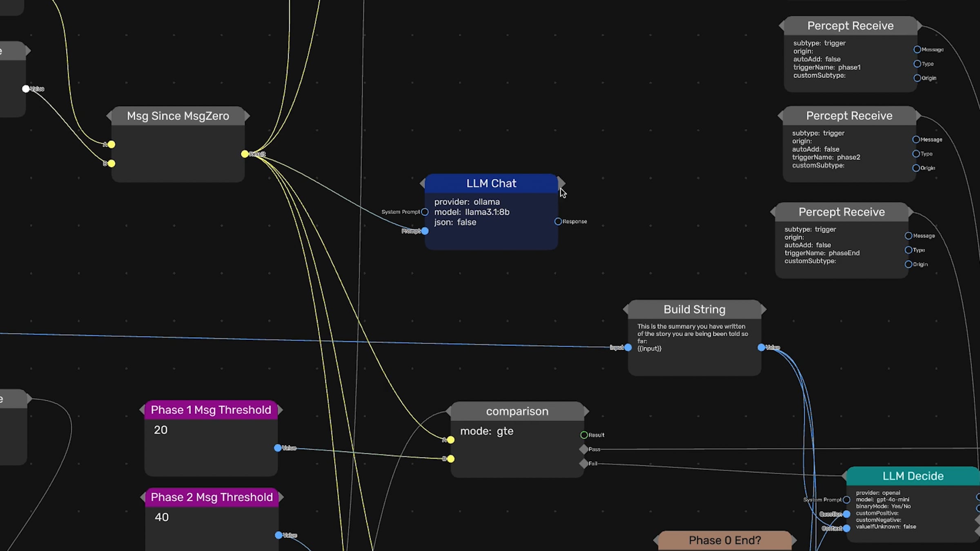Image resolution: width=980 pixels, height=551 pixels.
Task: Select the LLM Chat node title
Action: (491, 183)
